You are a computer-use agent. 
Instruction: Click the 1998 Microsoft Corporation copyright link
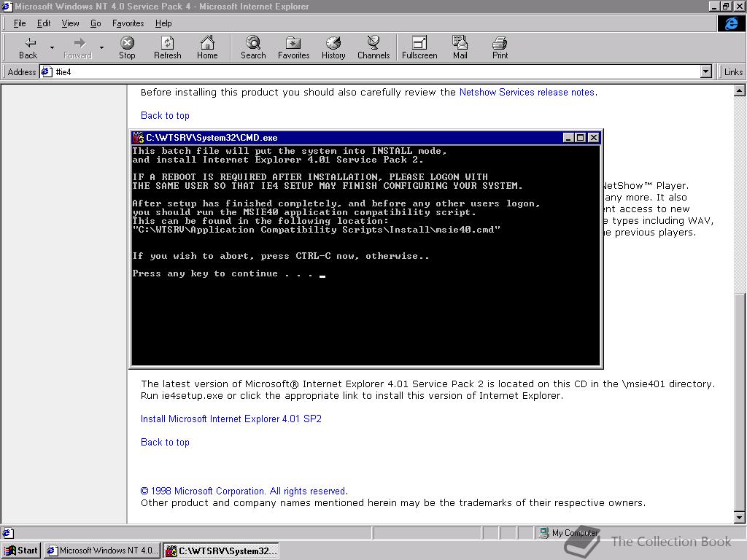[x=244, y=491]
